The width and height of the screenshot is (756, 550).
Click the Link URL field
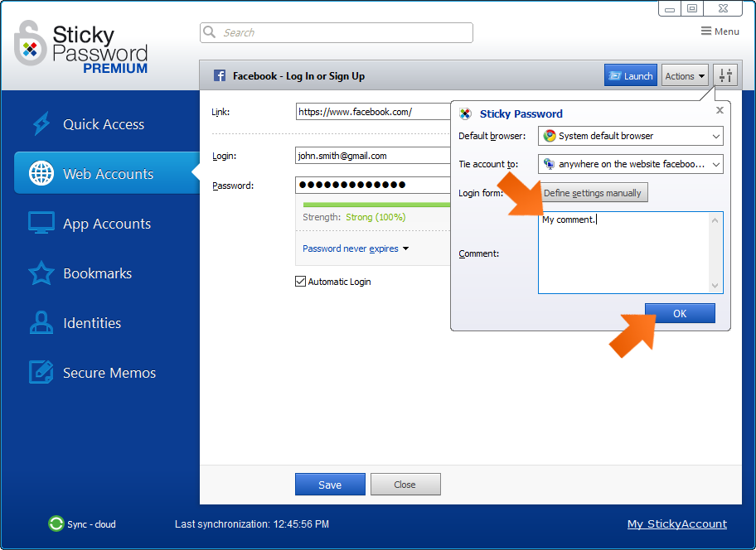click(x=373, y=112)
